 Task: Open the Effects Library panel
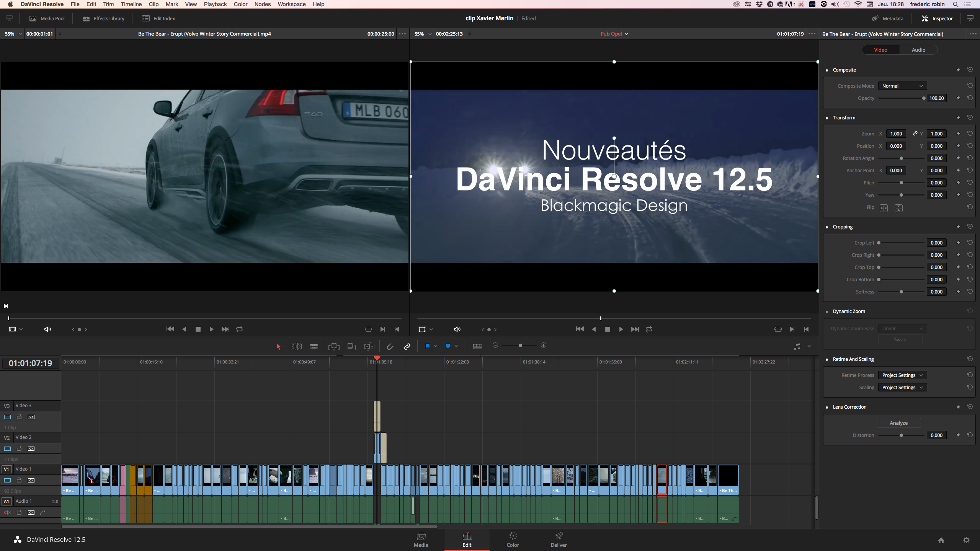[x=104, y=18]
